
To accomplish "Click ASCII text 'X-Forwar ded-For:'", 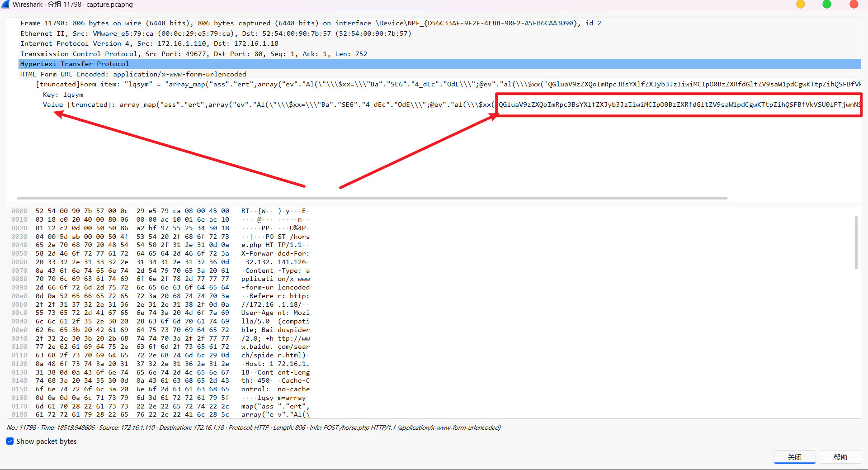I will pos(275,253).
